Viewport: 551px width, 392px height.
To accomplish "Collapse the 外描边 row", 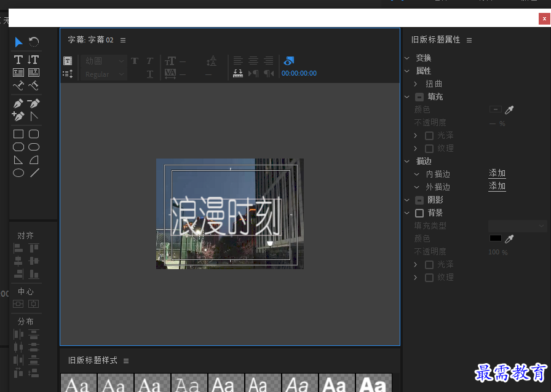I will 416,187.
